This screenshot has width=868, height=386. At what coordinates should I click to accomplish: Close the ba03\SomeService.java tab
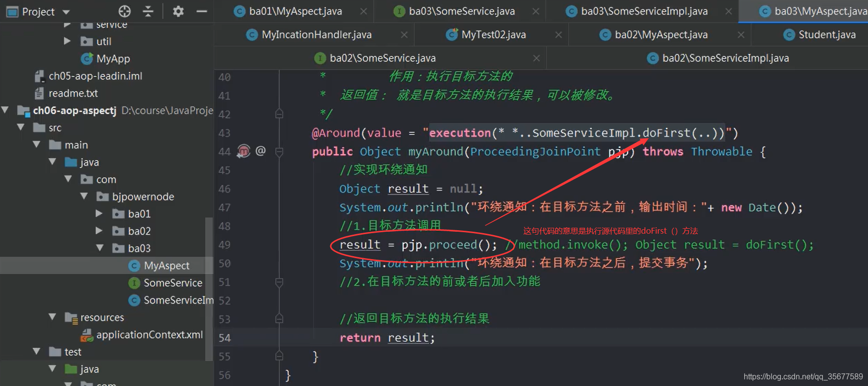536,11
